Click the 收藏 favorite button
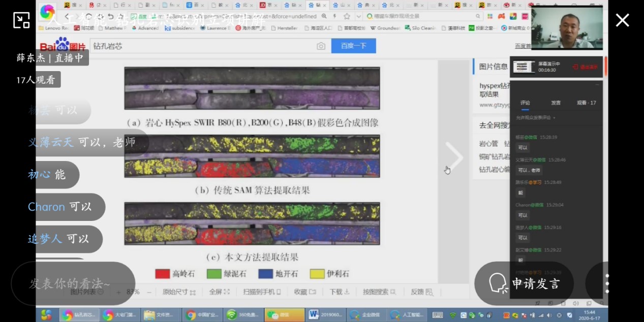This screenshot has height=322, width=644. tap(305, 292)
